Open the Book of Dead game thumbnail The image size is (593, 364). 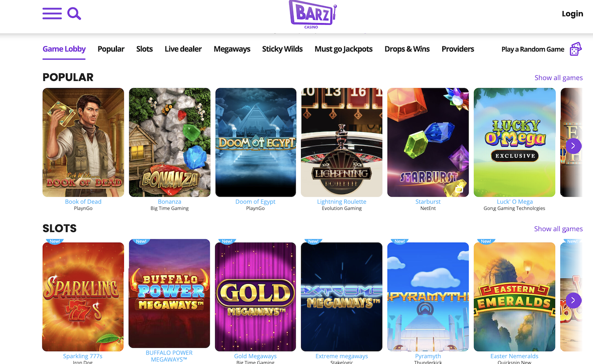(x=83, y=142)
